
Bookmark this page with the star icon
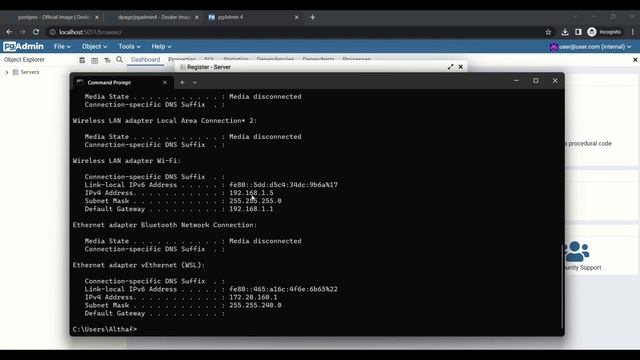pos(548,32)
